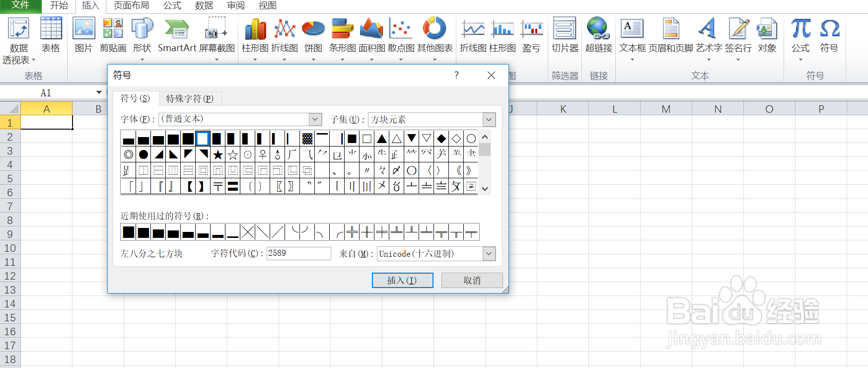
Task: Open the 来自 Unicode dropdown
Action: click(x=489, y=254)
